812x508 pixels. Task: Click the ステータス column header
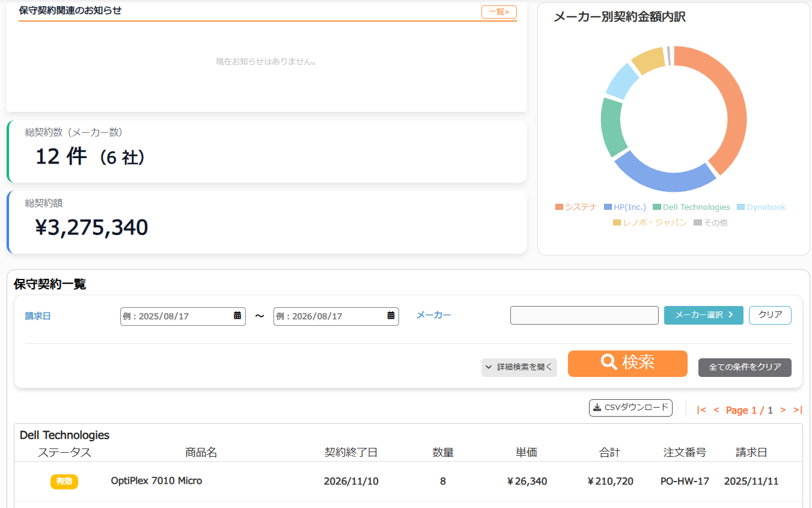tap(64, 453)
